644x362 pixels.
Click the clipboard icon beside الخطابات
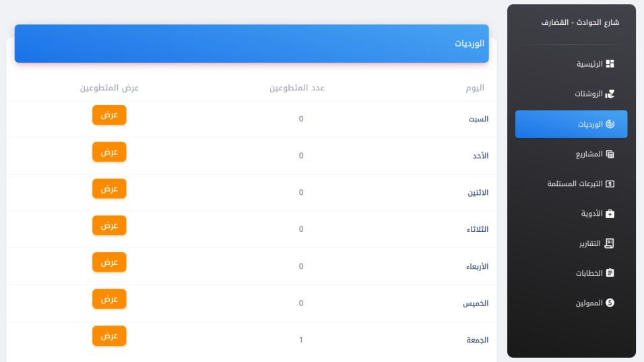coord(610,273)
